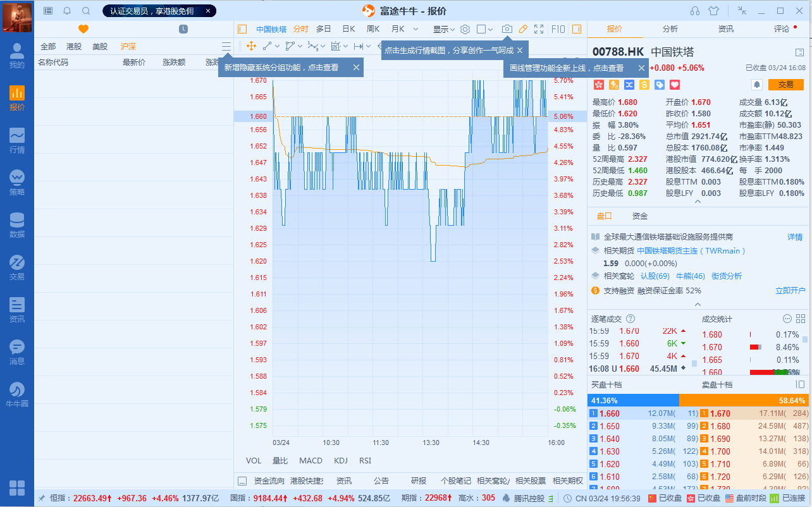Viewport: 812px width, 507px height.
Task: Collapse the quote details chevron
Action: point(698,202)
